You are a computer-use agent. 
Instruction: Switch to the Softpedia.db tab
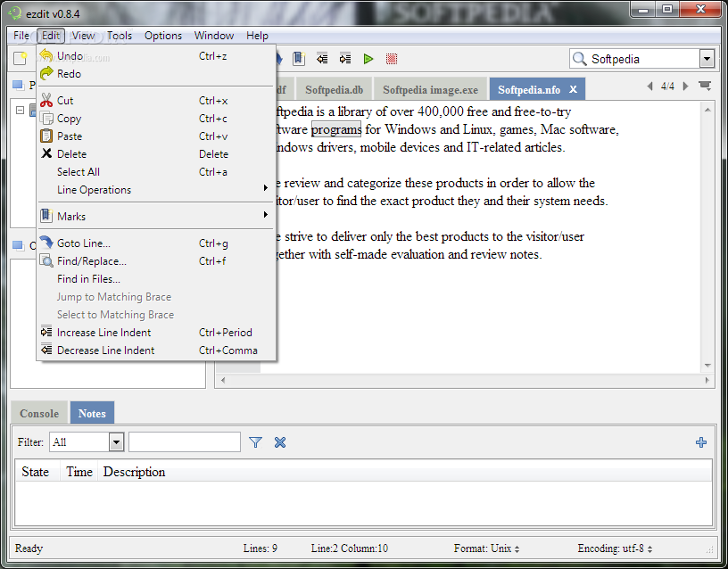[334, 89]
